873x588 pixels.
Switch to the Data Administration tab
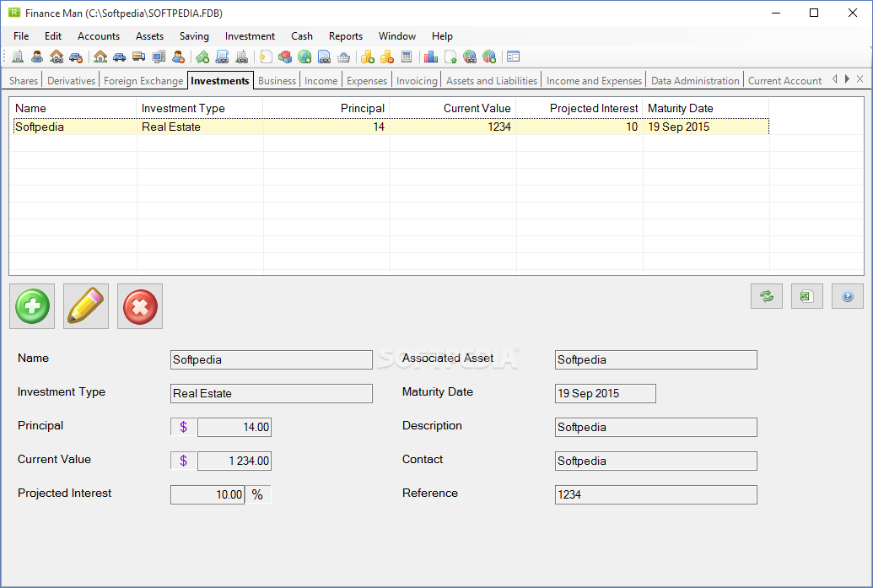pos(695,81)
